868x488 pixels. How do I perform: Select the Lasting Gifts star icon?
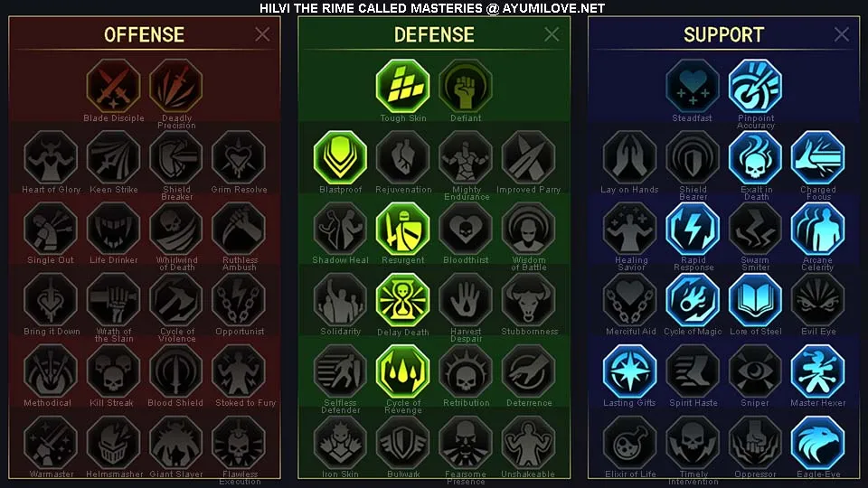[629, 371]
